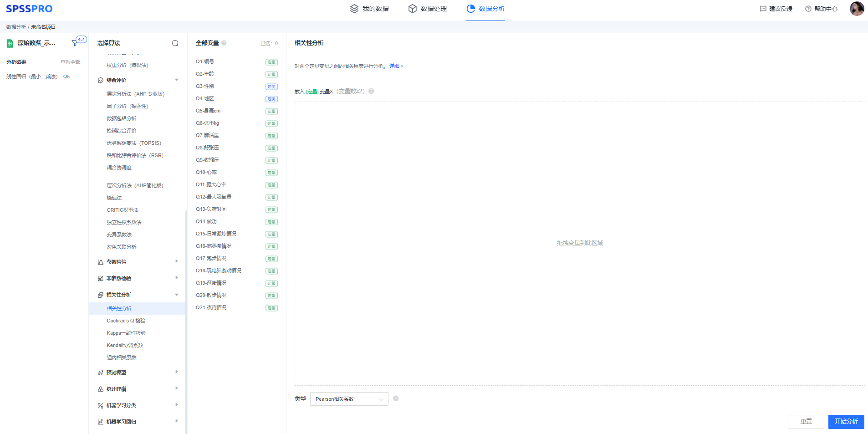This screenshot has height=434, width=868.
Task: Switch to 数据处理 tab
Action: (428, 9)
